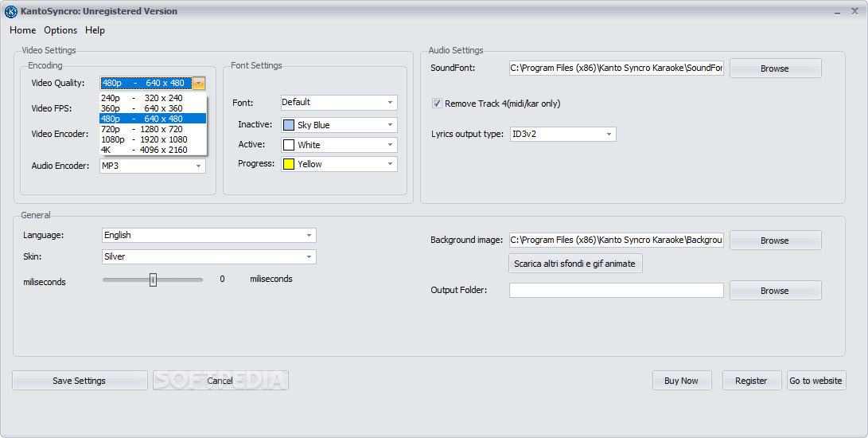Browse for the SoundFont file
Viewport: 868px width, 438px height.
[775, 68]
